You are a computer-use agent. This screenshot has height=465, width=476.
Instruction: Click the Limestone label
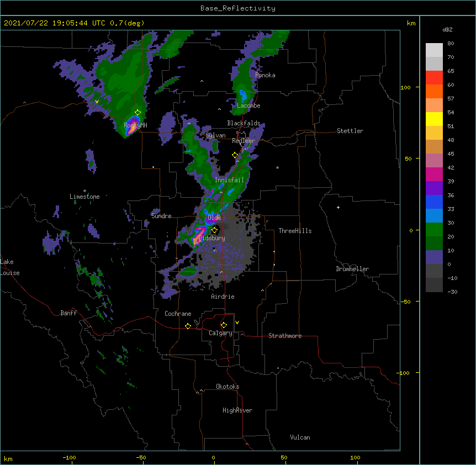click(x=84, y=197)
